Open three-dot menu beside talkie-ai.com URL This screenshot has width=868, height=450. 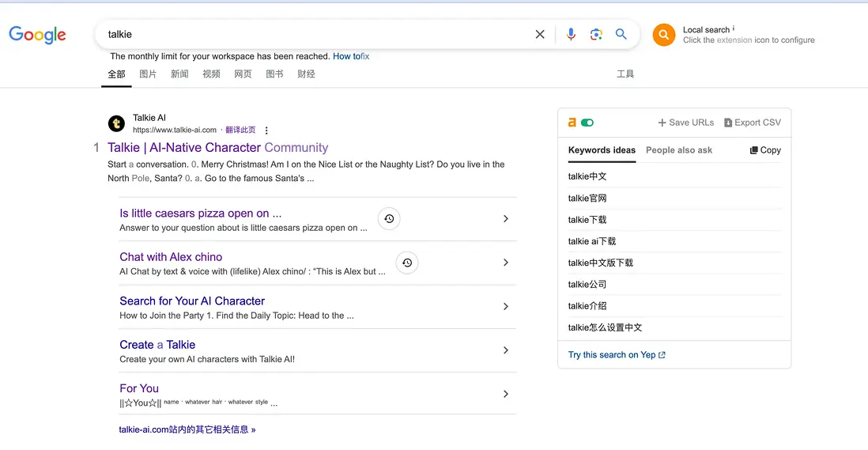click(x=266, y=130)
